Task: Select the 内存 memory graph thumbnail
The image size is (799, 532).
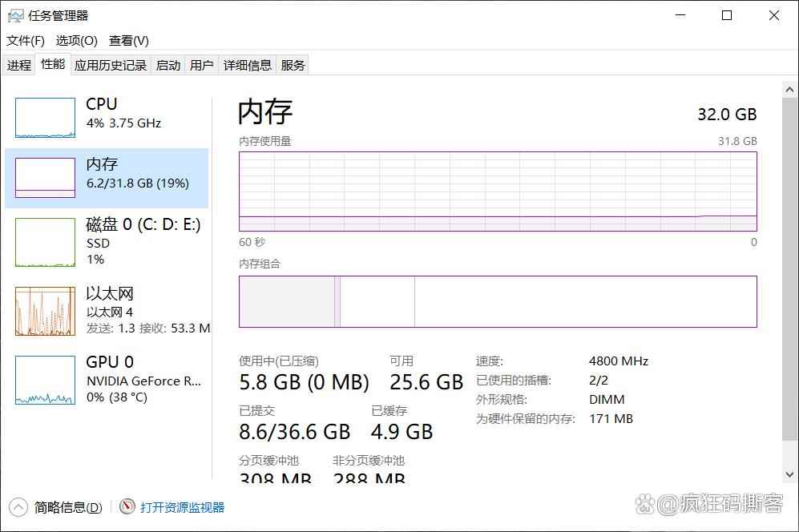Action: point(45,178)
